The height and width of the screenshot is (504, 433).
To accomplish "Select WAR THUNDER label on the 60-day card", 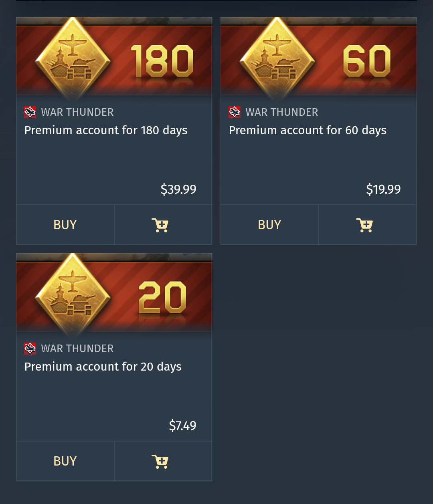I will (282, 112).
